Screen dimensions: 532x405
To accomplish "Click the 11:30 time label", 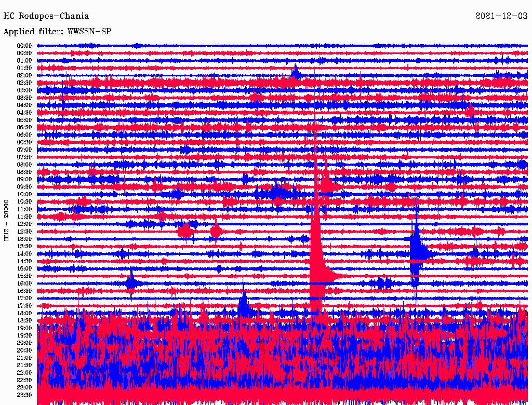I will pyautogui.click(x=24, y=217).
